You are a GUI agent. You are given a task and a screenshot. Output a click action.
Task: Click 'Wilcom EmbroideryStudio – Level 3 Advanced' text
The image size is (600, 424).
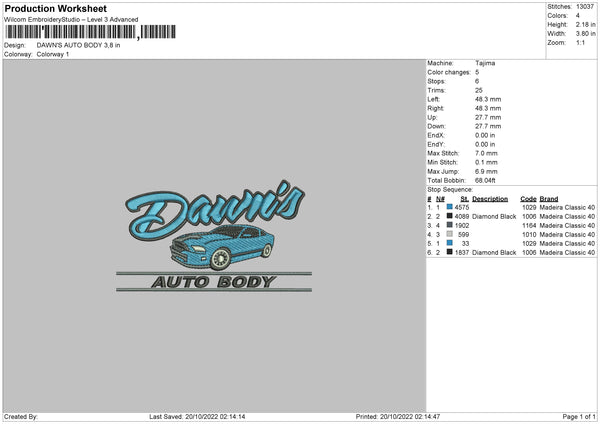[x=71, y=20]
